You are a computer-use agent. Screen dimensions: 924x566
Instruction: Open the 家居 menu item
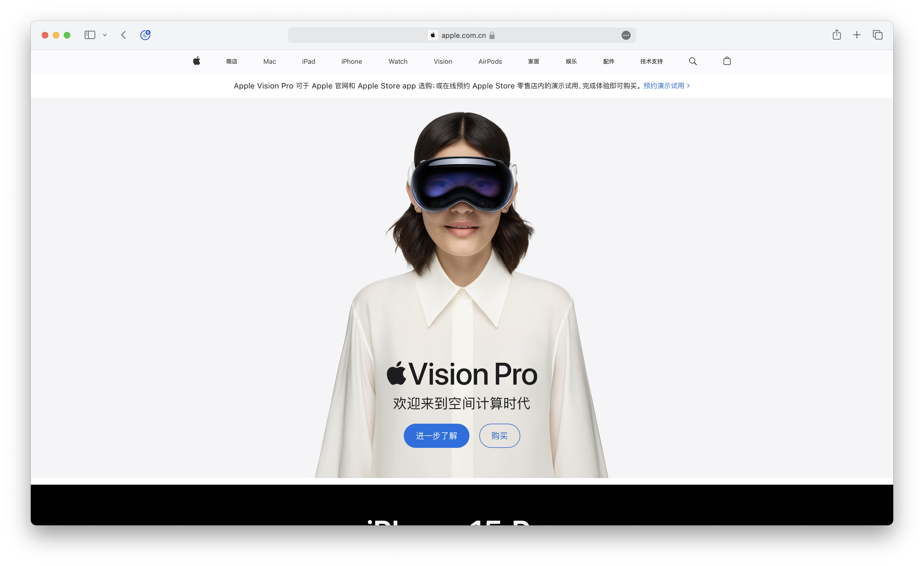click(534, 62)
